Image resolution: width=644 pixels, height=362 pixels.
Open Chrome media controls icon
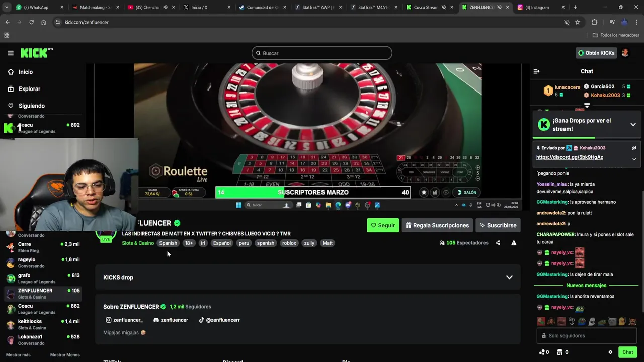coord(612,22)
